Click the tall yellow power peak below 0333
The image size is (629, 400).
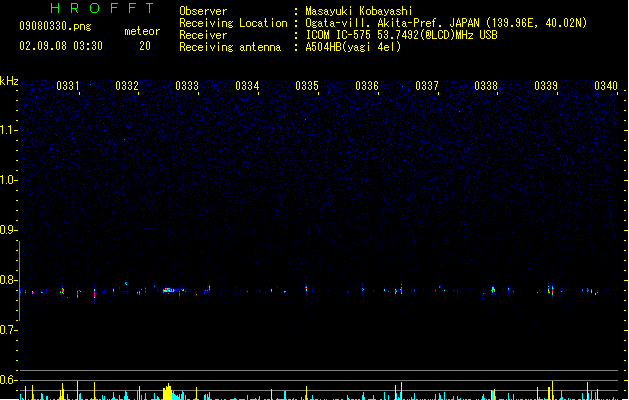point(167,392)
